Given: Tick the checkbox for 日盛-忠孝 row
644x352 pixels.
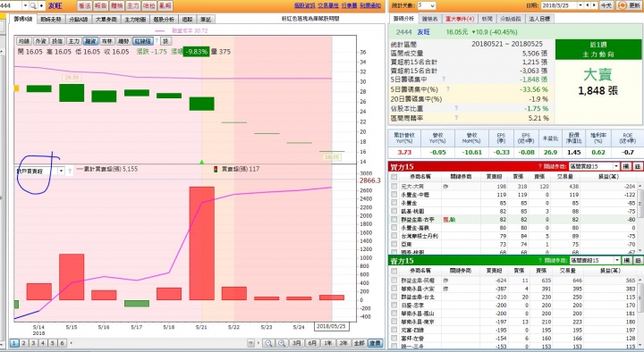Looking at the screenshot, I should point(394,306).
